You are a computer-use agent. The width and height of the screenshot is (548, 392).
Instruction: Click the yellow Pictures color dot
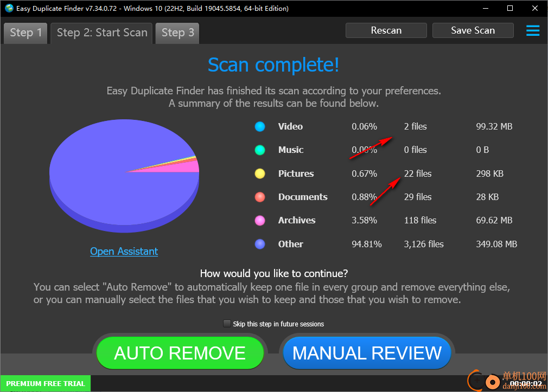tap(260, 173)
